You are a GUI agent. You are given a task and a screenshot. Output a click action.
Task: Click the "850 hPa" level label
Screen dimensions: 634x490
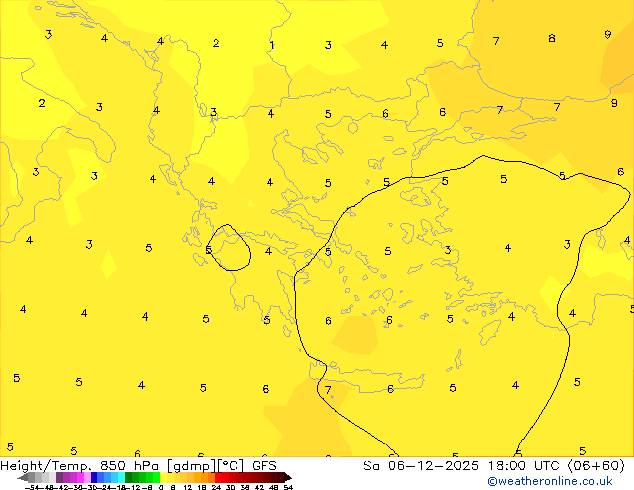[129, 465]
